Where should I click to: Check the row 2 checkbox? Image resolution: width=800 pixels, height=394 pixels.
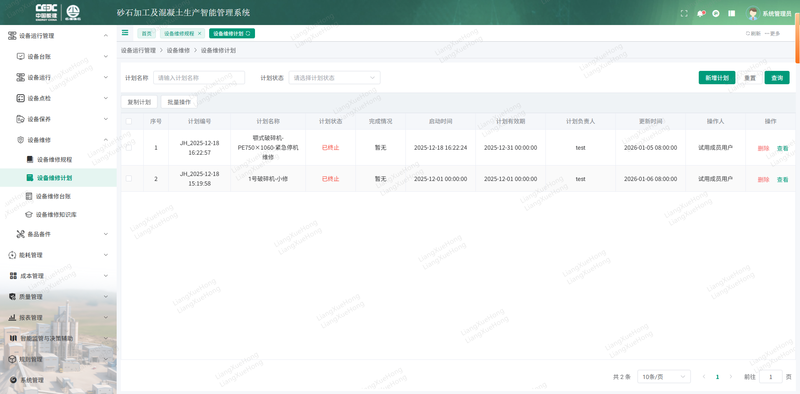click(x=129, y=179)
